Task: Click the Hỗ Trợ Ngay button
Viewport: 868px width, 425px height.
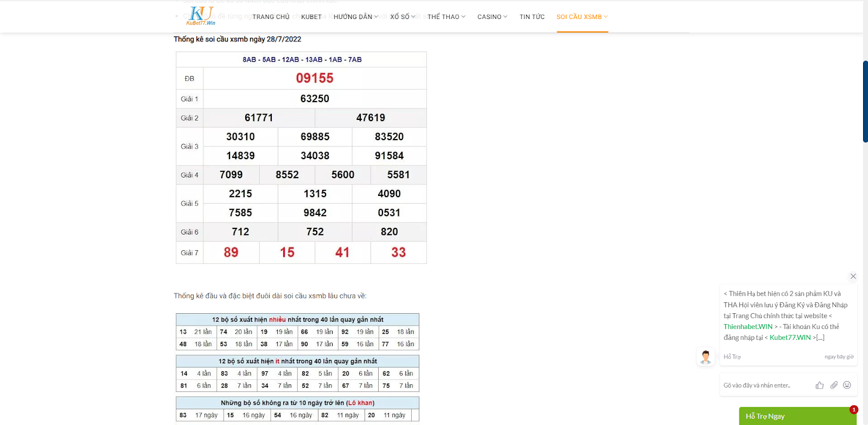Action: click(797, 416)
